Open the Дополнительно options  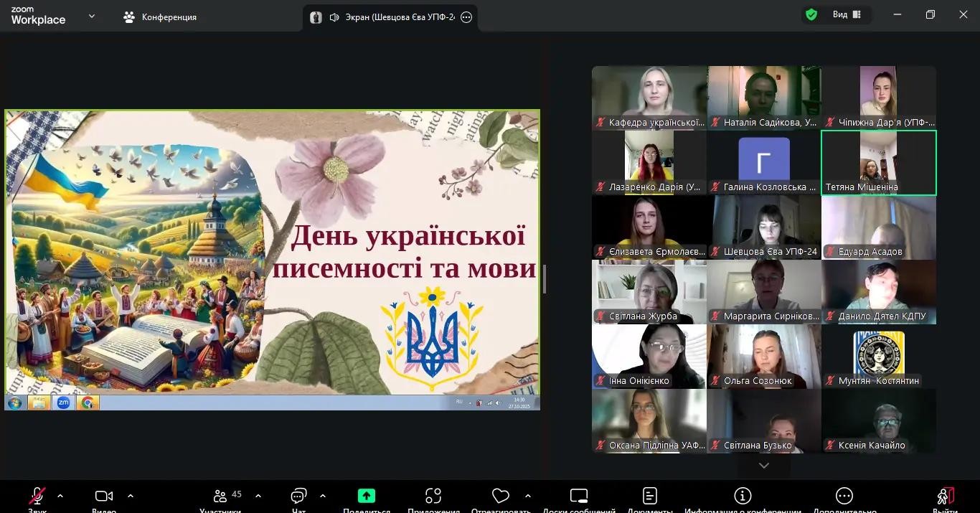coord(843,496)
